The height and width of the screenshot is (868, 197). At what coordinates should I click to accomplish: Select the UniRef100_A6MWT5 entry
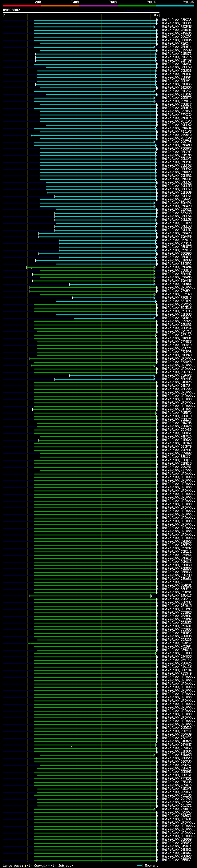[177, 247]
